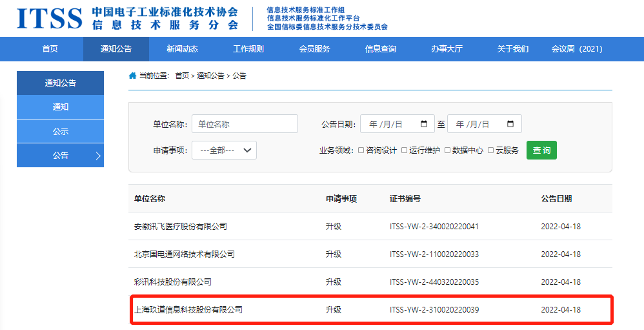Image resolution: width=644 pixels, height=330 pixels.
Task: Click 公告 link in the breadcrumb
Action: [x=239, y=76]
